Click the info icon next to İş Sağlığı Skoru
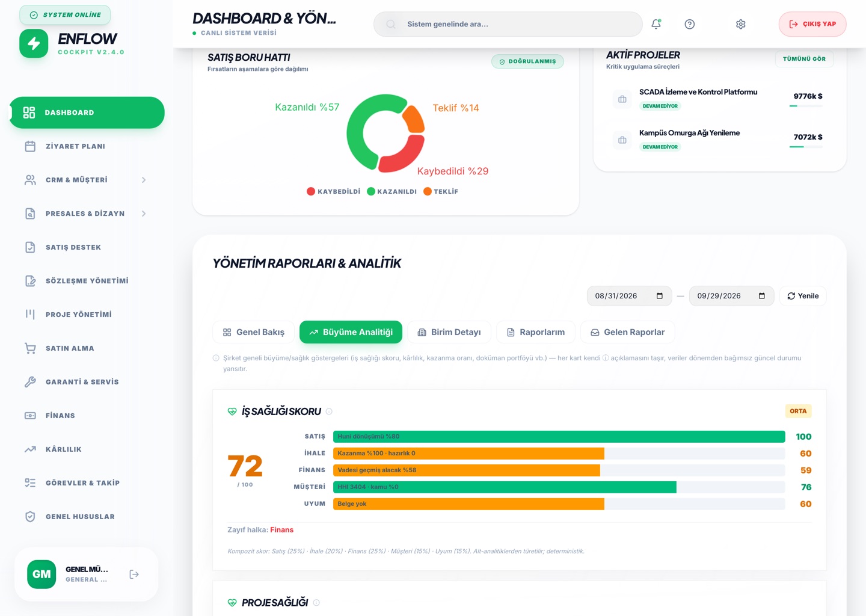This screenshot has width=866, height=616. pos(329,411)
